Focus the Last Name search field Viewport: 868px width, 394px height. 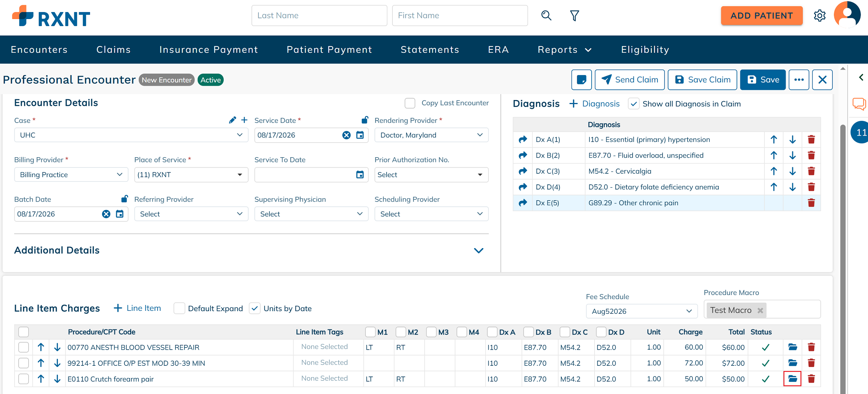tap(319, 15)
